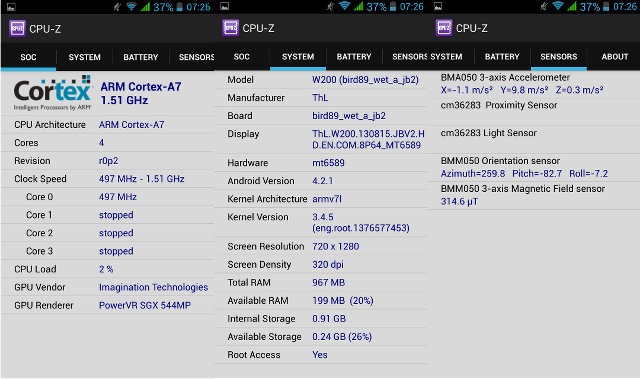Tap Manufacturer value 'ThL'

point(320,98)
